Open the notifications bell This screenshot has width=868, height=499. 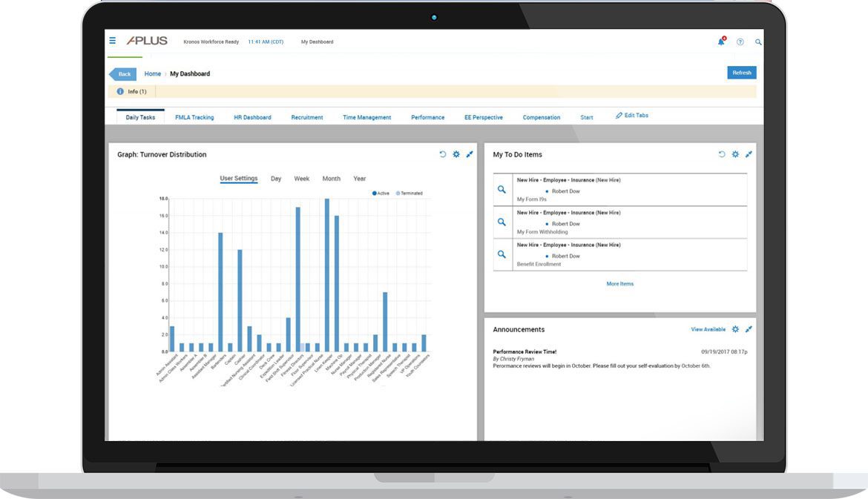[x=721, y=42]
